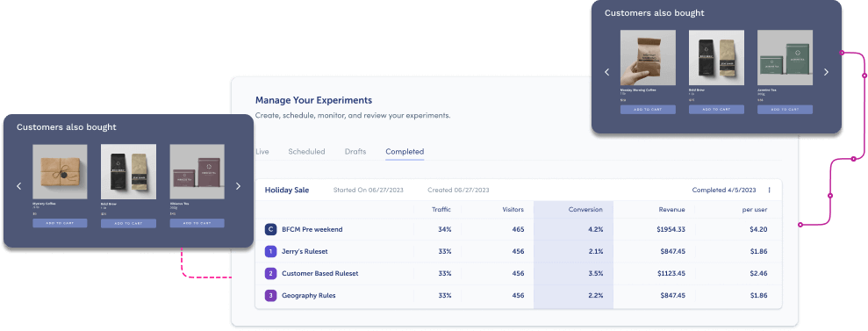
Task: Click previous arrow in carousel showing Mystery Coffee
Action: pyautogui.click(x=18, y=186)
